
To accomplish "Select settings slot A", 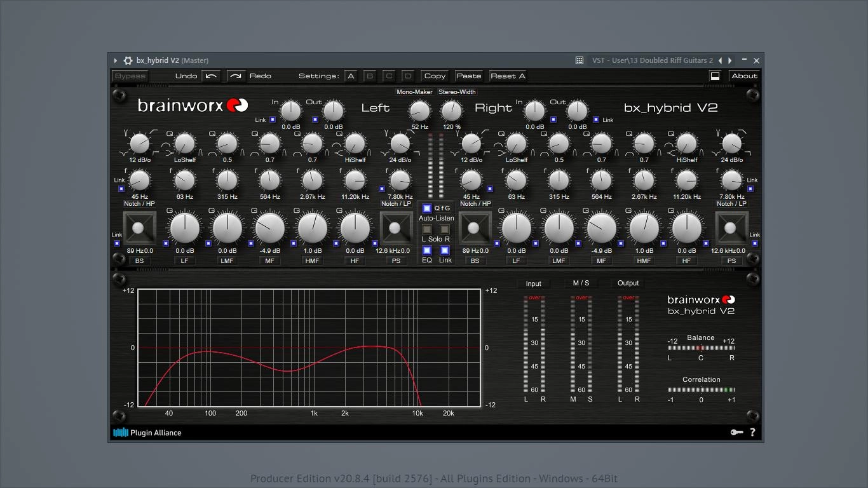I will pos(350,76).
